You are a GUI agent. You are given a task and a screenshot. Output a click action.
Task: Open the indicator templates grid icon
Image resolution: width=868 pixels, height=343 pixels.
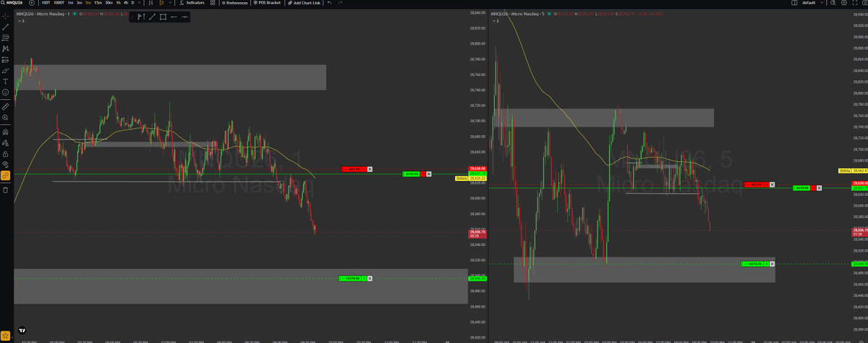pos(213,3)
